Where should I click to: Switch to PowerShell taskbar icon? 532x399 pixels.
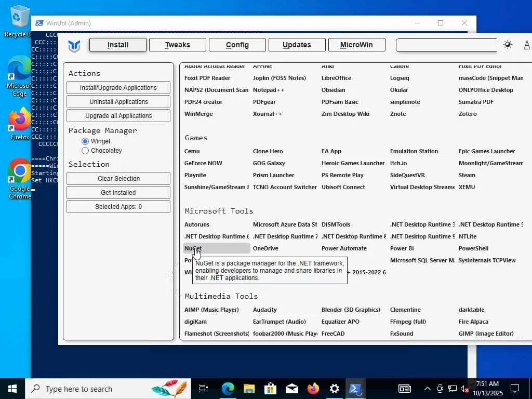point(355,389)
